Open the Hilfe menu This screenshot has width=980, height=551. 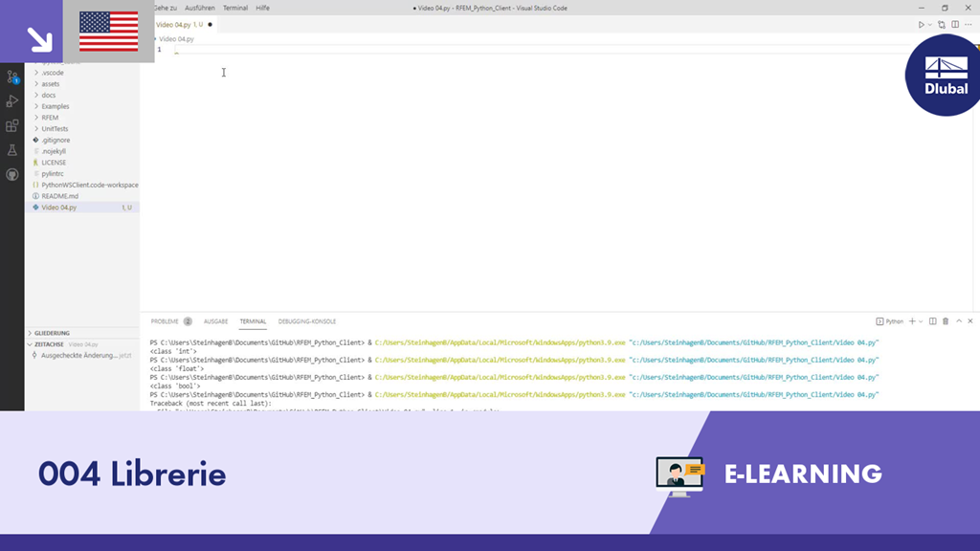pos(262,8)
